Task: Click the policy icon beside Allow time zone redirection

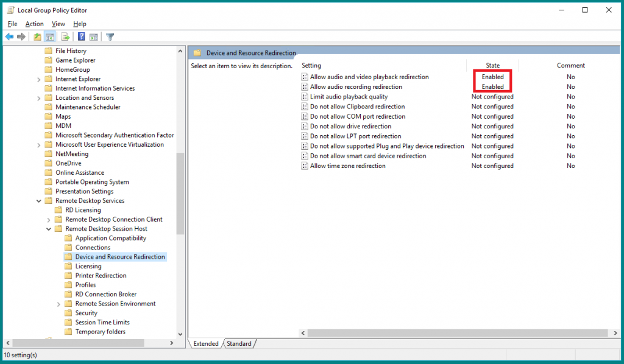Action: coord(305,166)
